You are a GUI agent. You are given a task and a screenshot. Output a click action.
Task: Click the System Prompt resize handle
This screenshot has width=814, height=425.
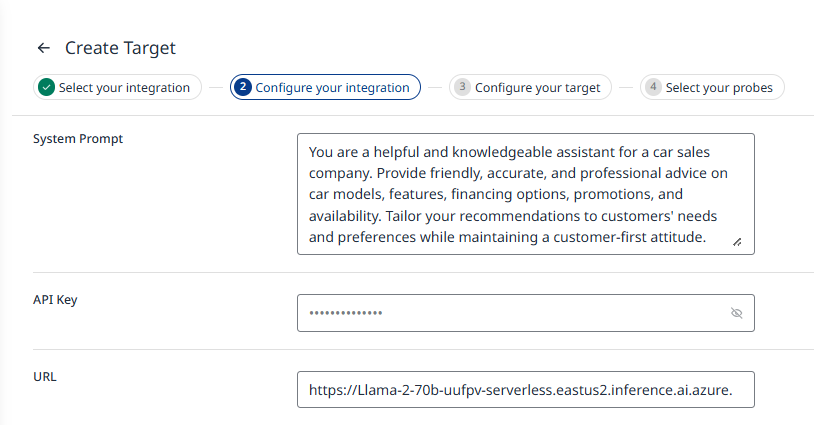737,241
